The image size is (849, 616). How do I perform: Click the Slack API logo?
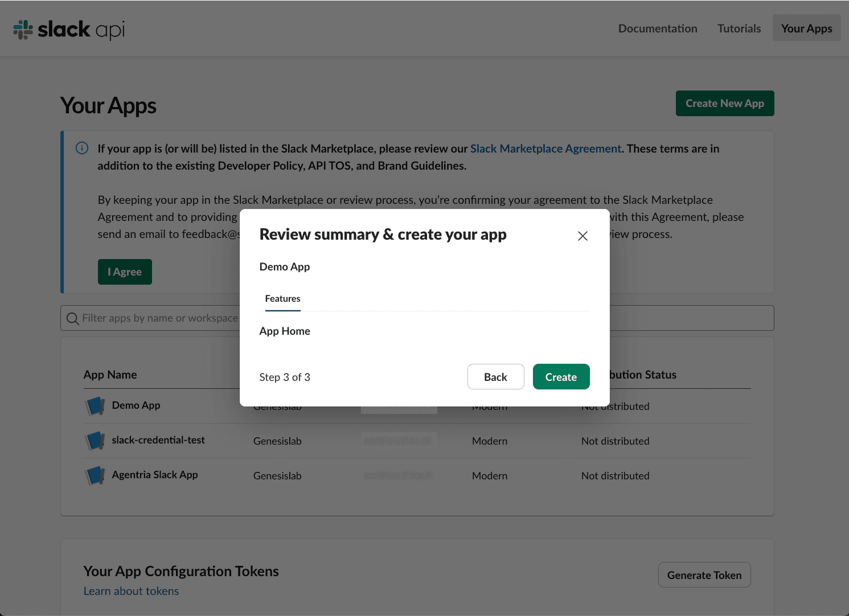click(x=69, y=29)
